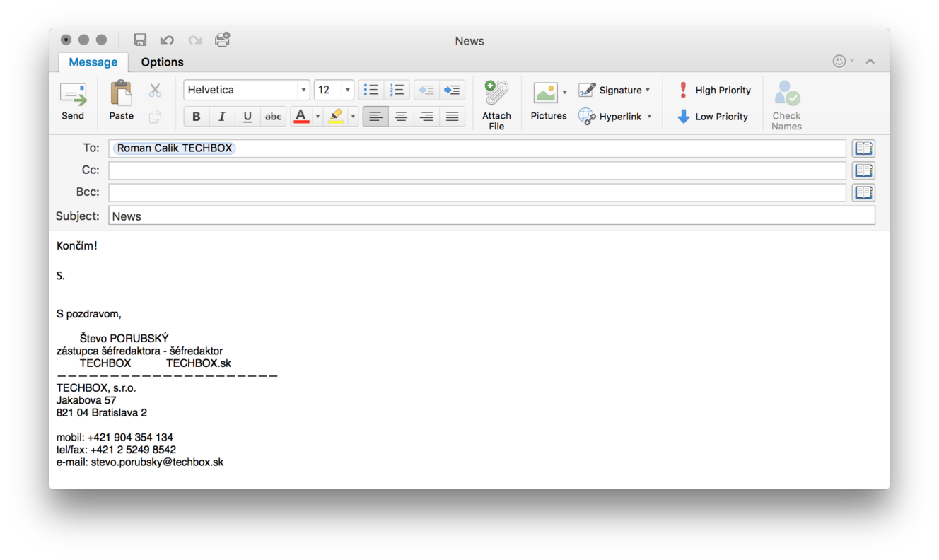939x560 pixels.
Task: Click in the Cc field
Action: click(x=477, y=170)
